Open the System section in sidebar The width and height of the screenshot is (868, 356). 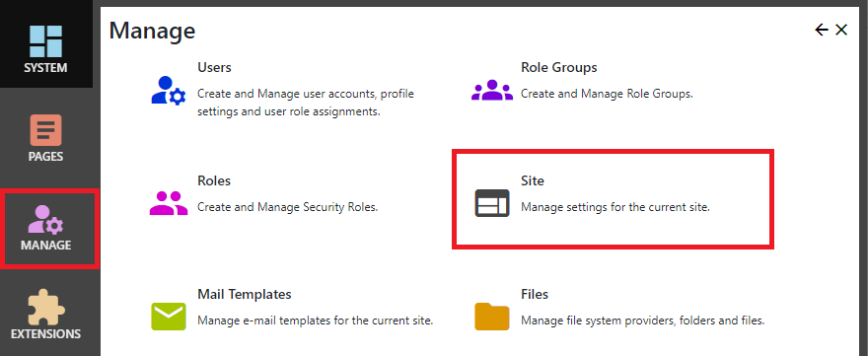(x=46, y=44)
